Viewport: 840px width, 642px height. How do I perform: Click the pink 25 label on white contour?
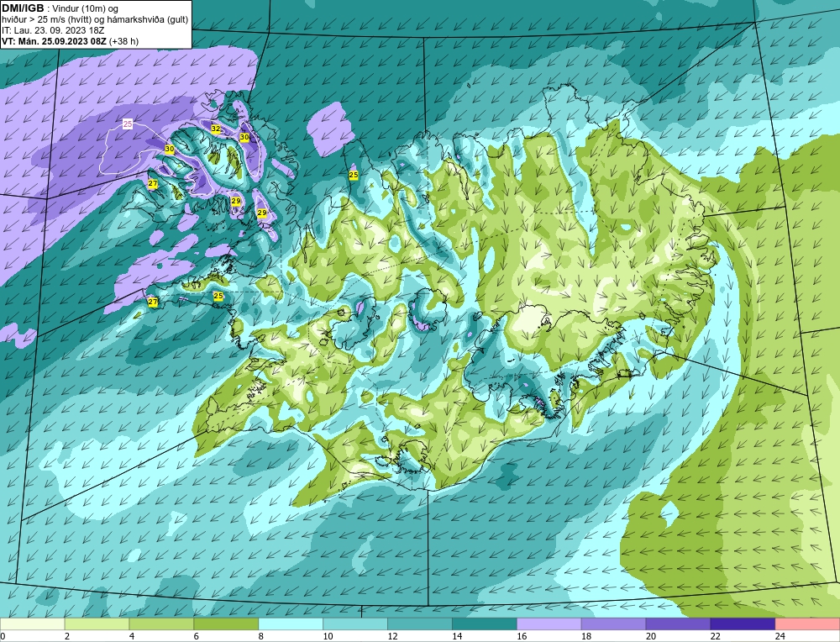128,124
